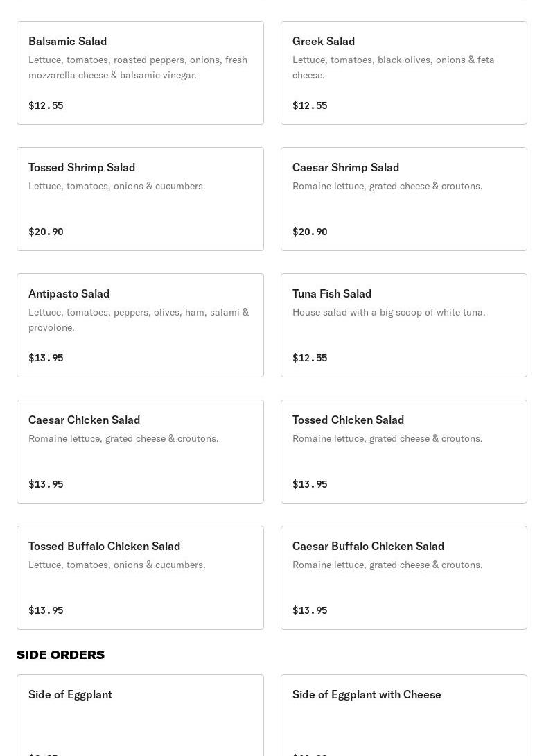544x756 pixels.
Task: Select the Greek Salad card
Action: click(404, 73)
